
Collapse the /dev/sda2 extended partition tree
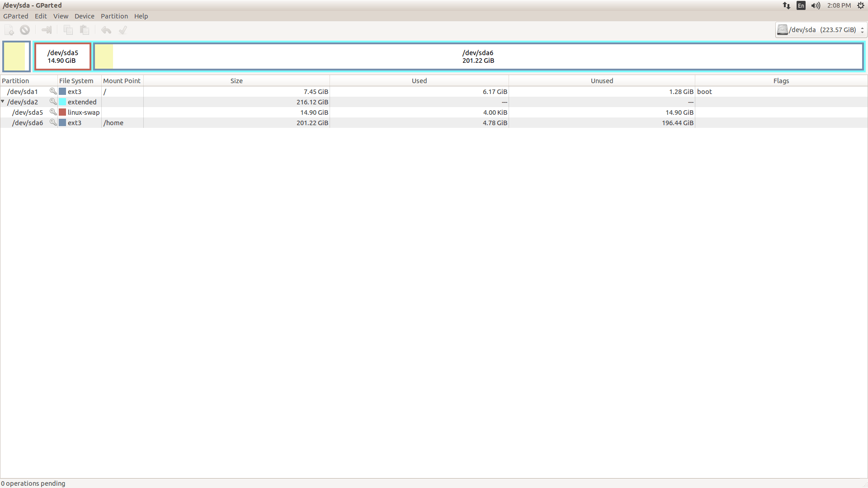point(3,102)
